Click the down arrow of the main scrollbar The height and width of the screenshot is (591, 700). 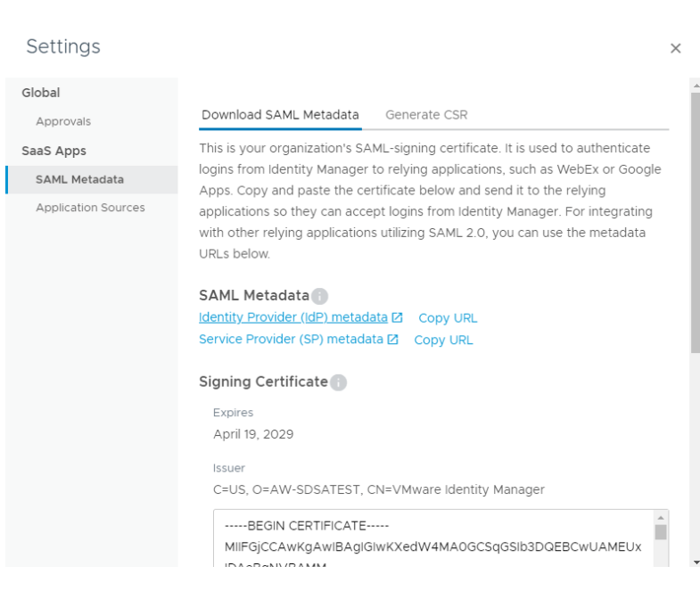[696, 562]
